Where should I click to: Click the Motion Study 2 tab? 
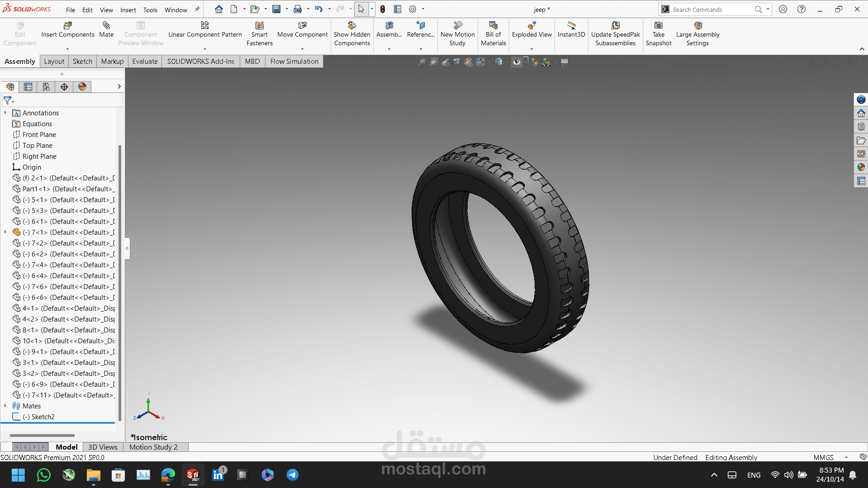(x=153, y=447)
